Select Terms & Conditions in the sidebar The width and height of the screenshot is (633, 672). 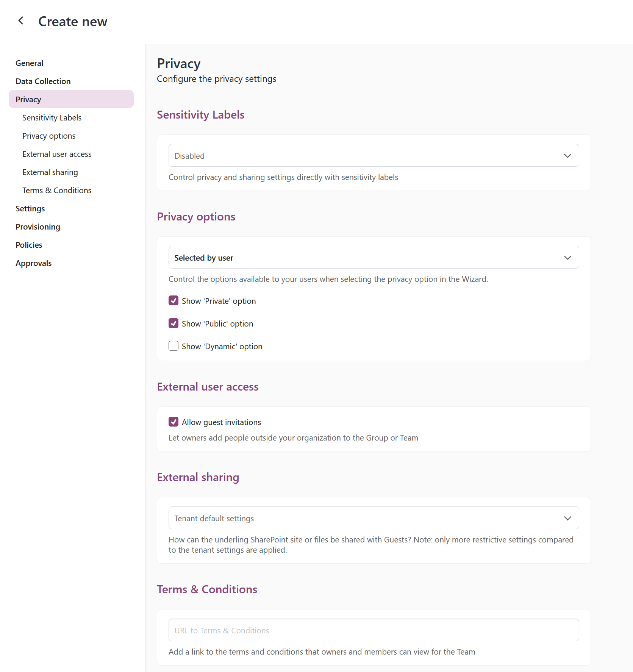pos(56,190)
